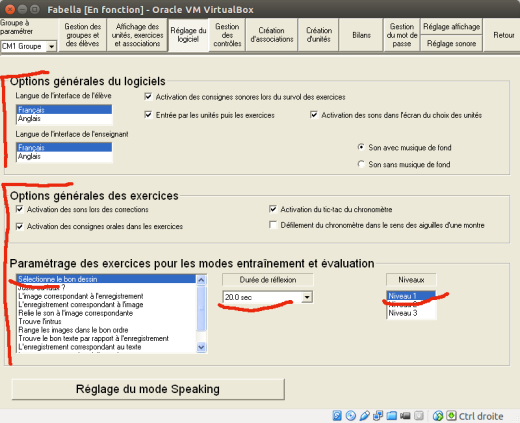
Task: Expand the Durée de réflexion 20.0 sec dropdown
Action: point(307,297)
